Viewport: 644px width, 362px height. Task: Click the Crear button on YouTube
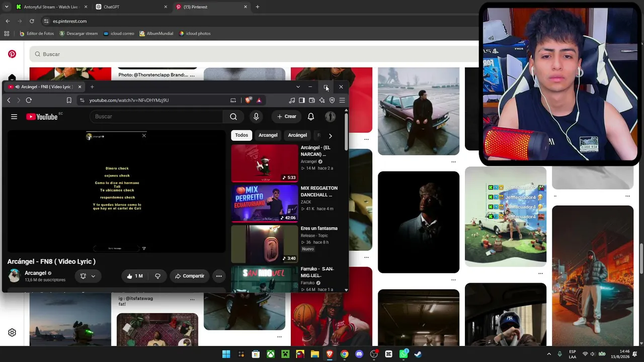coord(287,117)
